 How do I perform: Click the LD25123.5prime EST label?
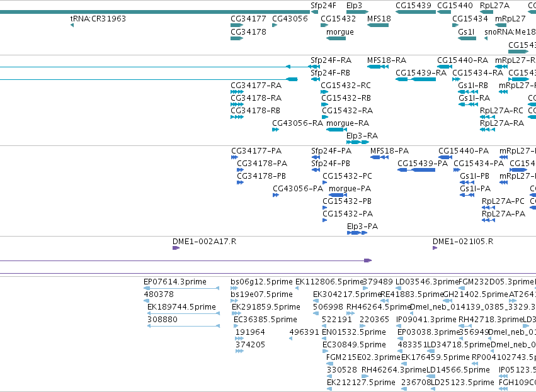[462, 383]
